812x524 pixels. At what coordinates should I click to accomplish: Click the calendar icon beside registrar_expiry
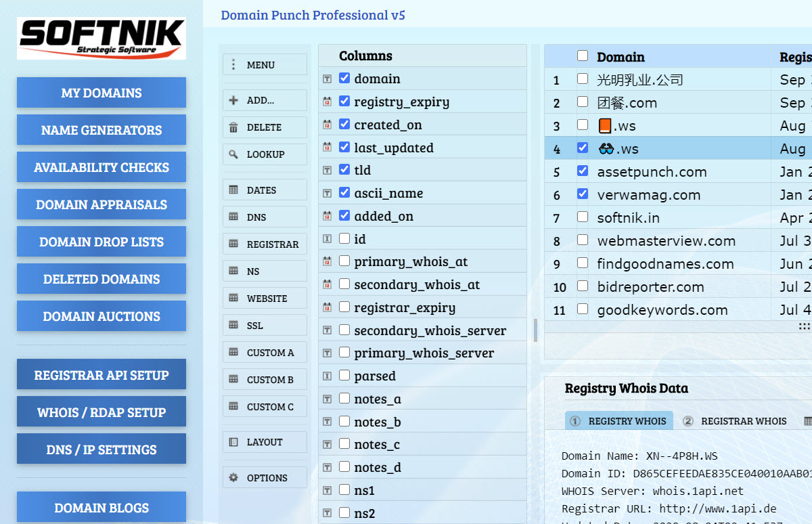[328, 307]
